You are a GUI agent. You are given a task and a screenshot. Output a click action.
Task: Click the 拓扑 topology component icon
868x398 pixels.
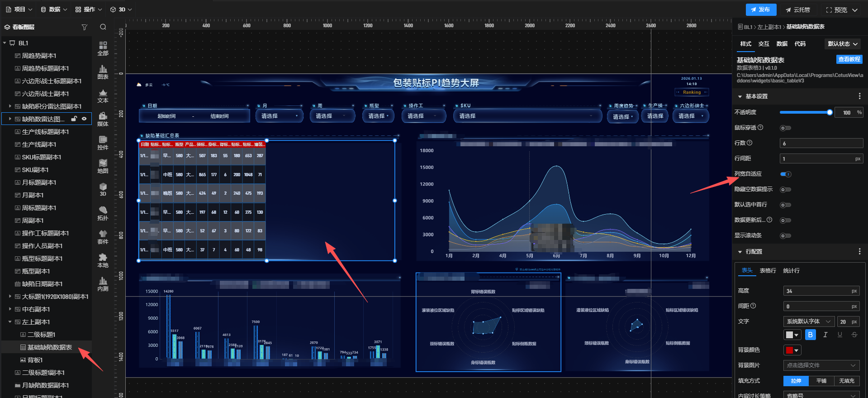point(103,213)
